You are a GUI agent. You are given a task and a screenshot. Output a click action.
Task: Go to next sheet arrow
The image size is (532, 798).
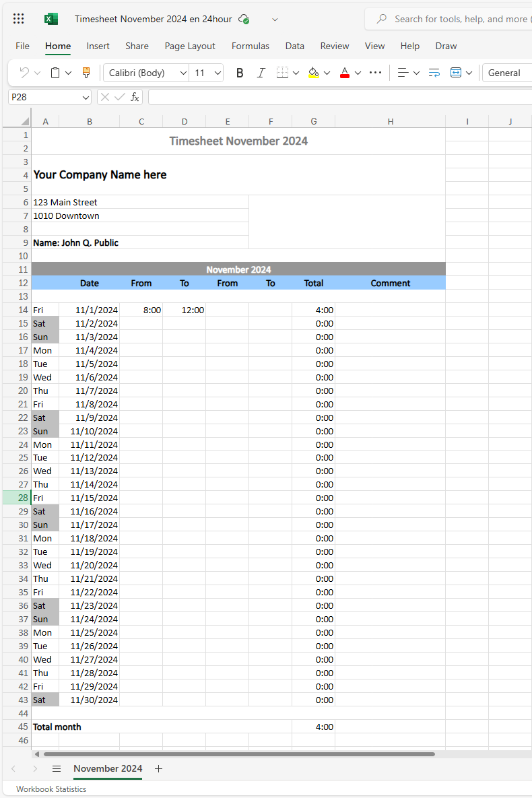[34, 768]
